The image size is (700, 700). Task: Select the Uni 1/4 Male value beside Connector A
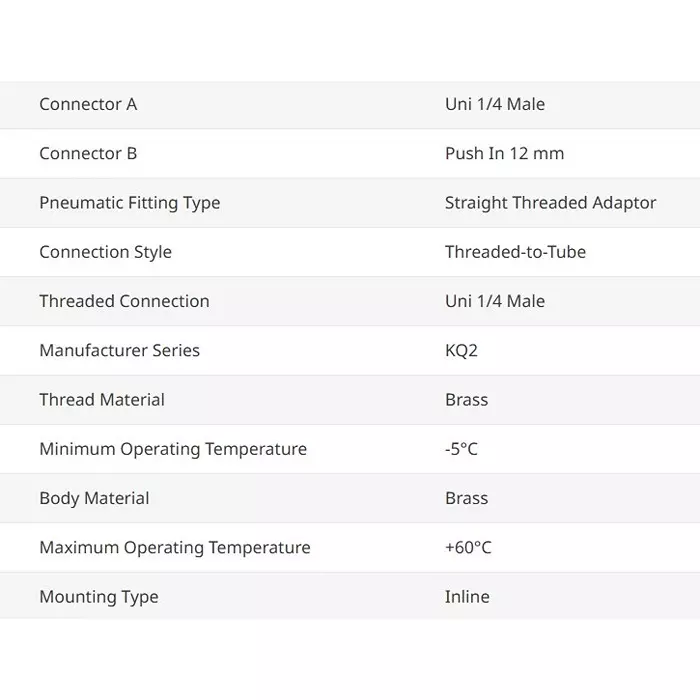tap(495, 104)
